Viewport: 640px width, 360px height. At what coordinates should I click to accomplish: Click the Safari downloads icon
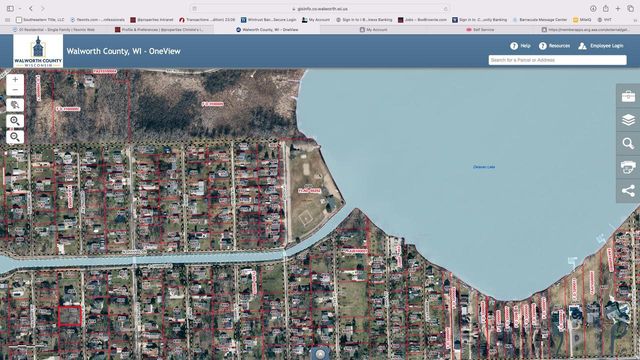coord(593,9)
